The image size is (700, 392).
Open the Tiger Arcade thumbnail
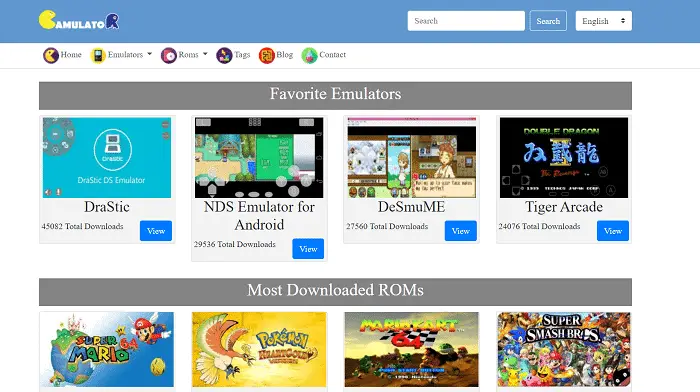tap(564, 158)
